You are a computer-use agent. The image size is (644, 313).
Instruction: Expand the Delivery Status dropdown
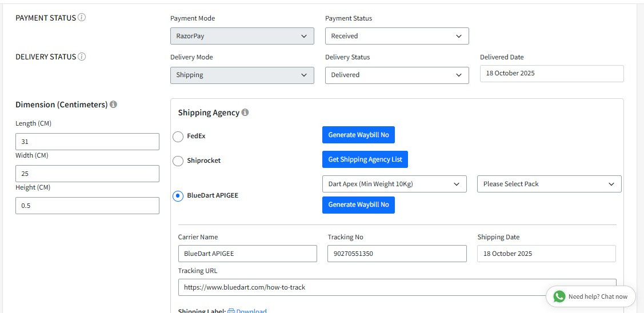coord(397,75)
